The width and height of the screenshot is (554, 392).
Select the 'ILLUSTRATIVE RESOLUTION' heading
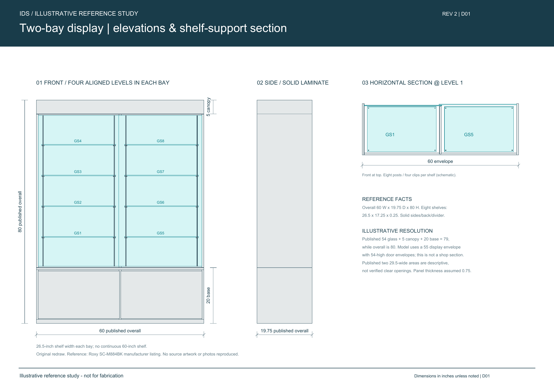click(x=397, y=231)
